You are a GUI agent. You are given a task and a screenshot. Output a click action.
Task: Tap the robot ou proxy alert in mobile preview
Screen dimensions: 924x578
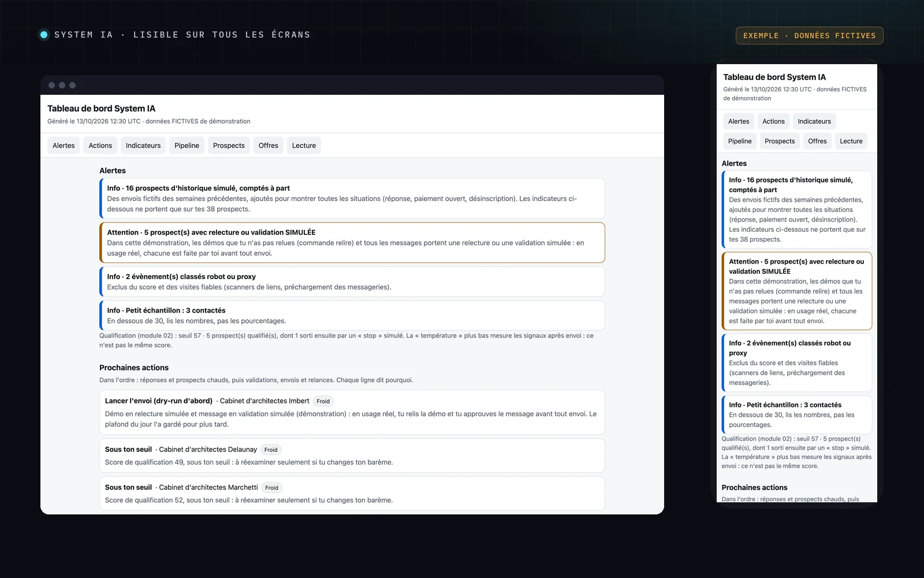pyautogui.click(x=797, y=362)
